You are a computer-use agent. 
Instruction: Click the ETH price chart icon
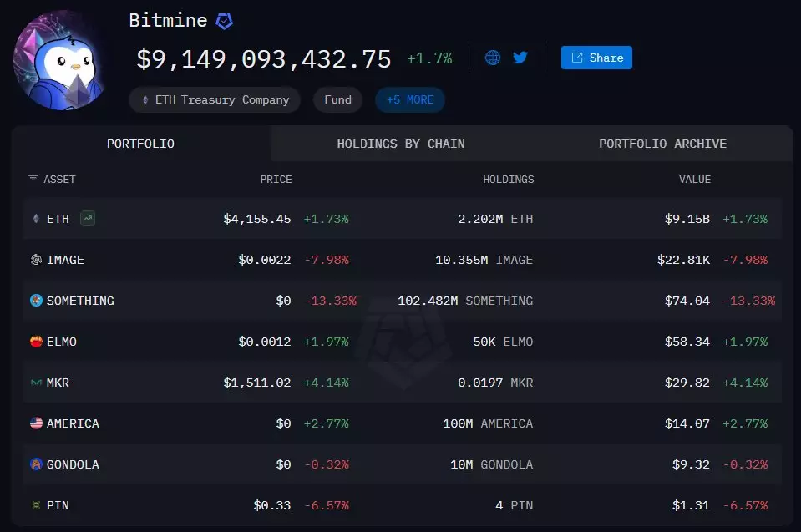coord(88,219)
